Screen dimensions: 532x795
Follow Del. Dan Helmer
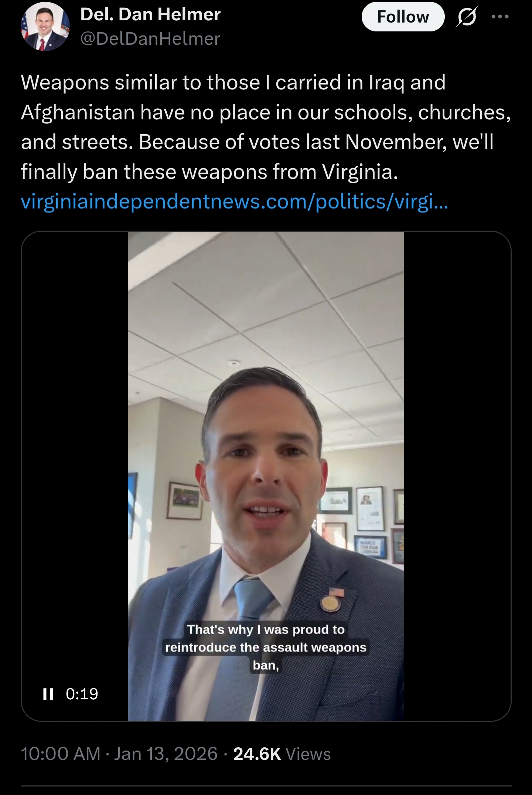pos(403,17)
